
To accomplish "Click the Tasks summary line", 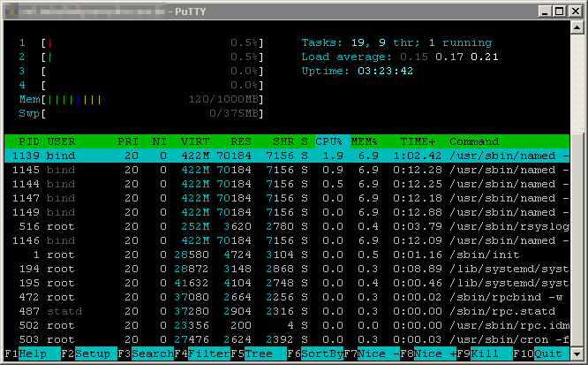I will 396,42.
